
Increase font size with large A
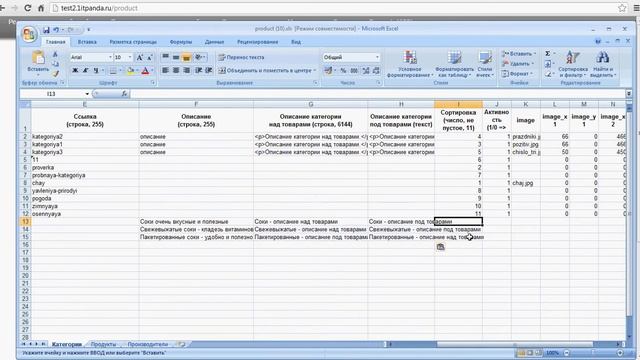point(140,58)
